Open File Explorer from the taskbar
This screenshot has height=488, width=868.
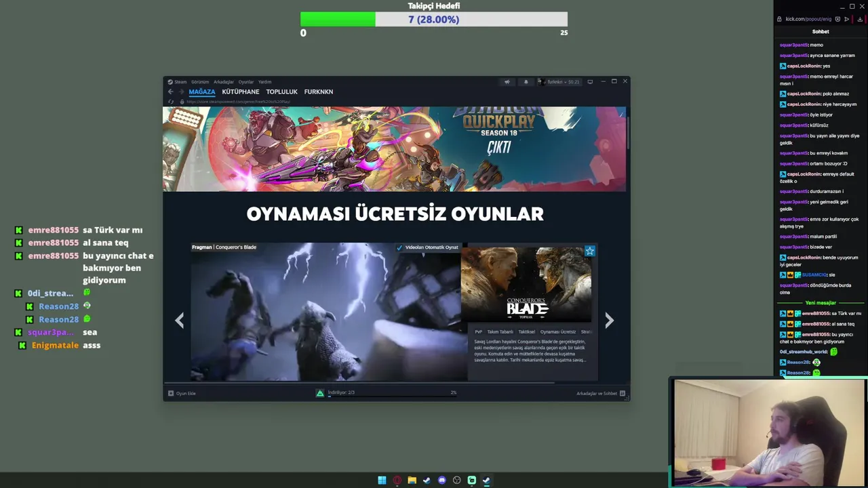tap(412, 481)
